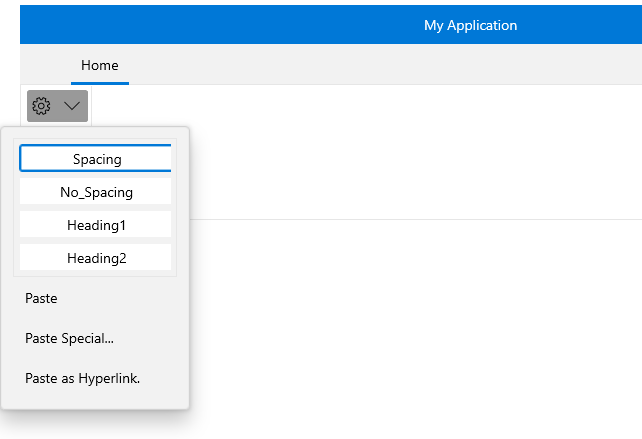The width and height of the screenshot is (642, 439).
Task: Click the gear settings icon
Action: pyautogui.click(x=41, y=106)
